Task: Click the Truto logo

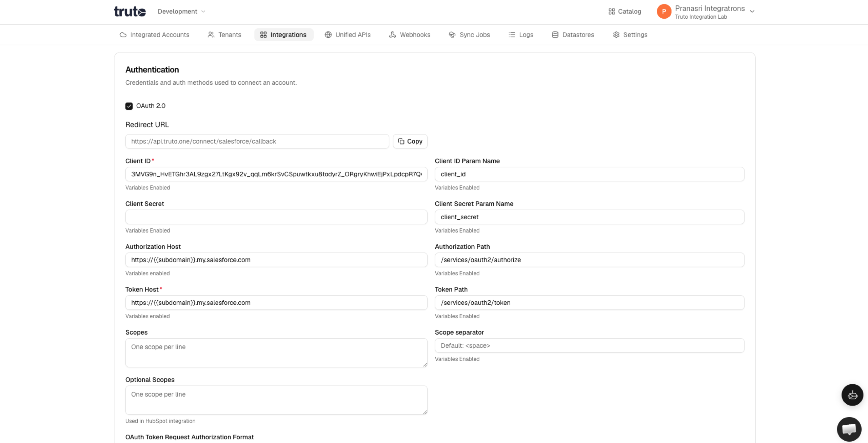Action: coord(130,12)
